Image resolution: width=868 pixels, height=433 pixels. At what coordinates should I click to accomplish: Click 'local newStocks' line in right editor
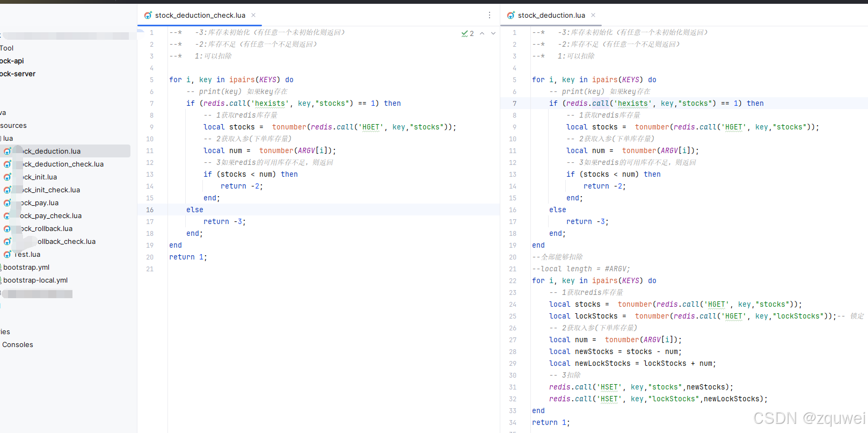(x=615, y=352)
